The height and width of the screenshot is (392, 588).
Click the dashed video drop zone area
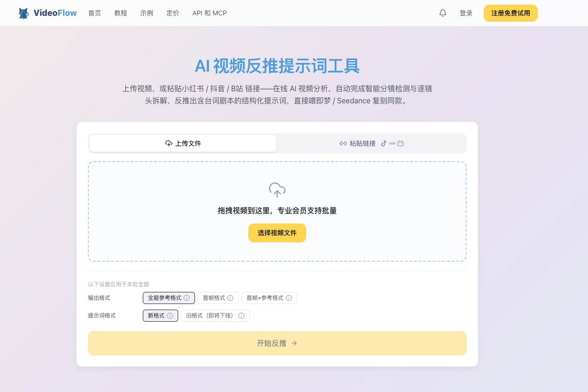coord(277,211)
